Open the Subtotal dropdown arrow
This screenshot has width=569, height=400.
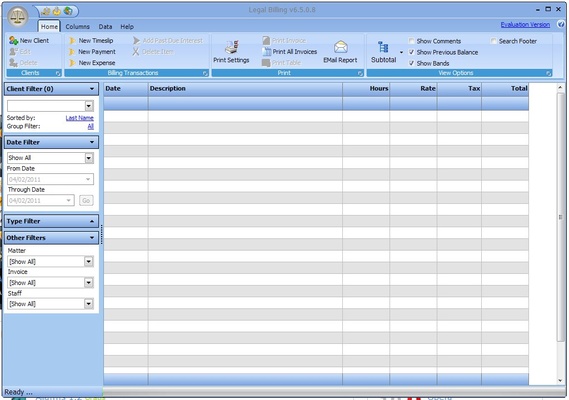click(x=401, y=53)
